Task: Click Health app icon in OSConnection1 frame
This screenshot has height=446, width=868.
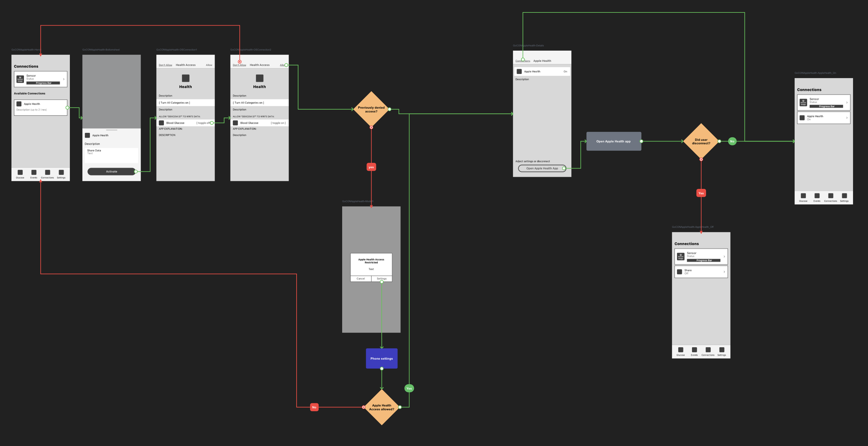Action: [x=185, y=78]
